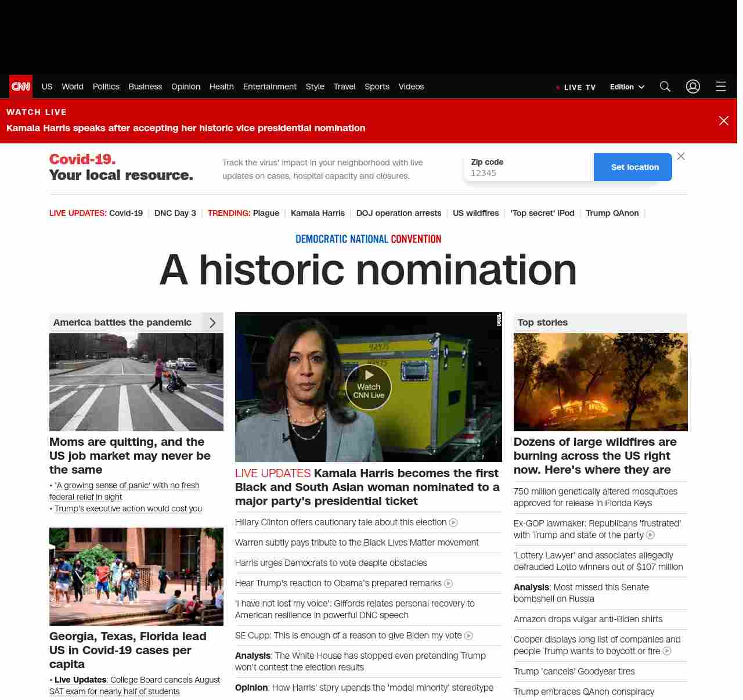Open the LIVE TV link

pos(576,87)
